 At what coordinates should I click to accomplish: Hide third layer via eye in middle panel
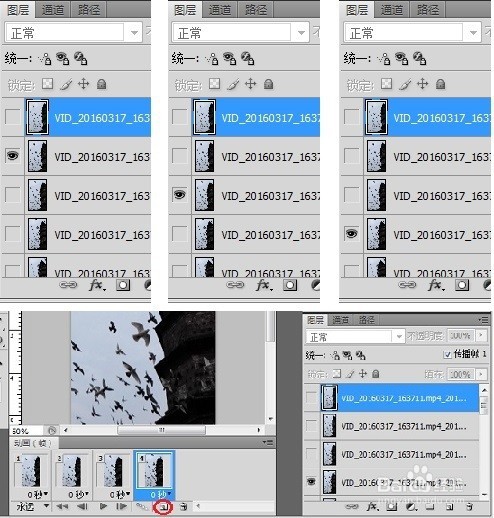pyautogui.click(x=180, y=195)
